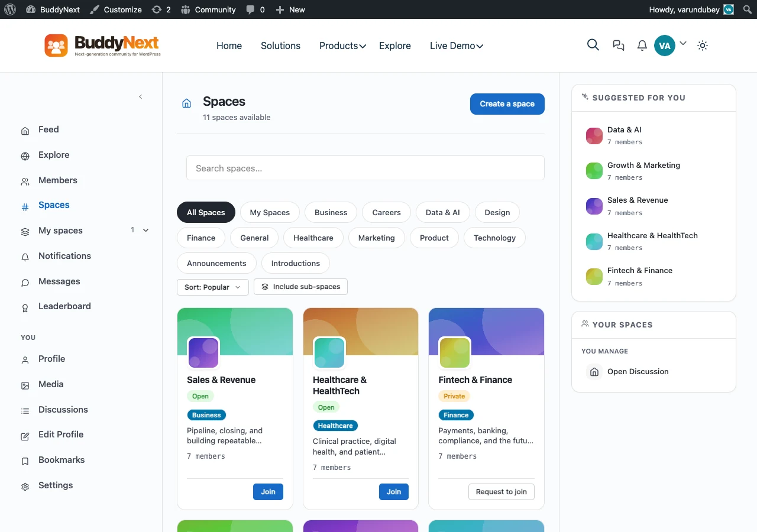757x532 pixels.
Task: Open the New menu in admin bar
Action: click(290, 9)
